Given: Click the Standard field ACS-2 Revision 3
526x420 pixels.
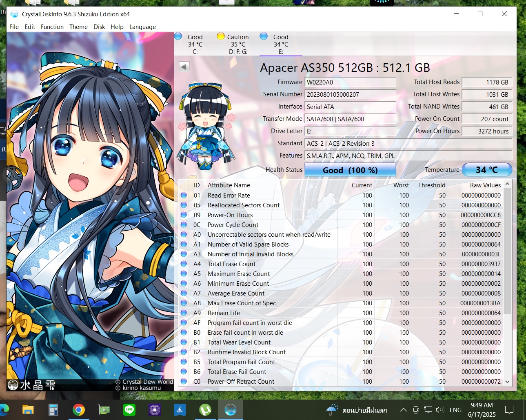Looking at the screenshot, I should point(408,143).
